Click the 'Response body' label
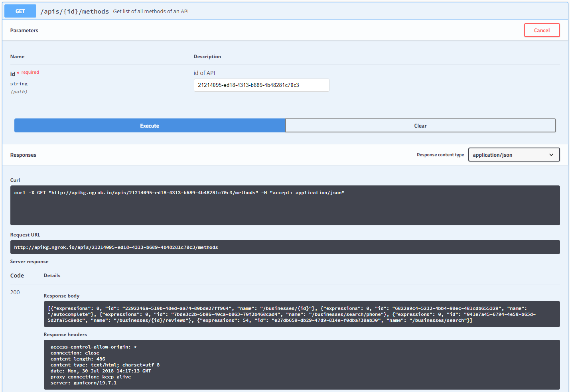Screen dimensions: 570x392 tap(61, 296)
